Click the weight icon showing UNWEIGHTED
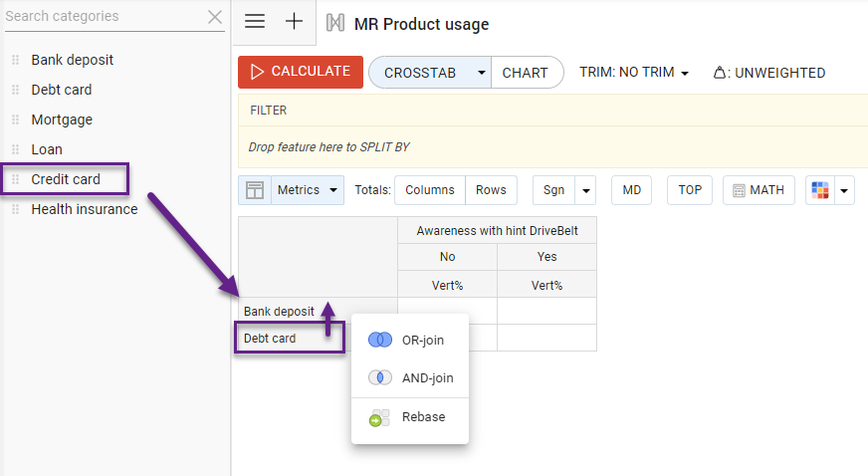 tap(721, 73)
